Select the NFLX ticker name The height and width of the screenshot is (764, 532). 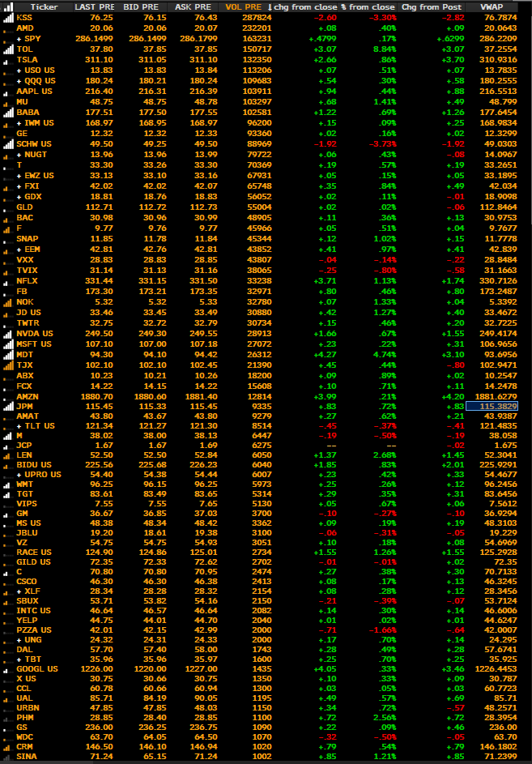click(x=27, y=280)
